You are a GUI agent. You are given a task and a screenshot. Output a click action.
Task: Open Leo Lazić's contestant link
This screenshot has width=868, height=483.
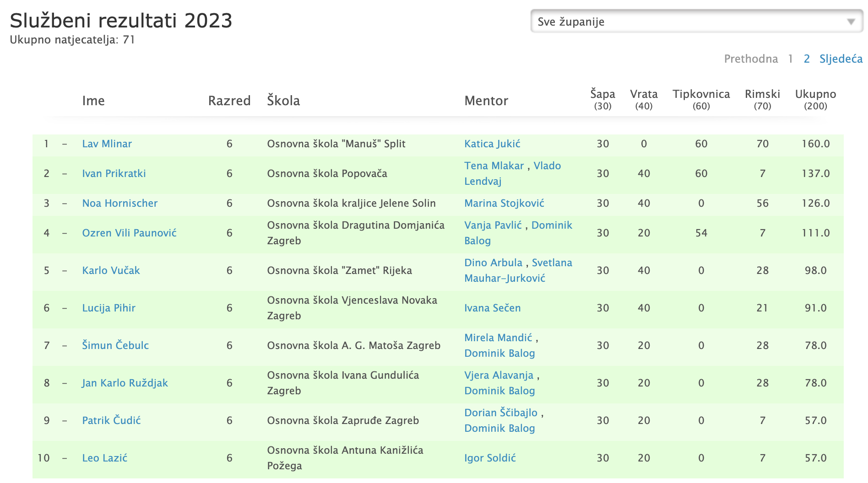pyautogui.click(x=104, y=458)
